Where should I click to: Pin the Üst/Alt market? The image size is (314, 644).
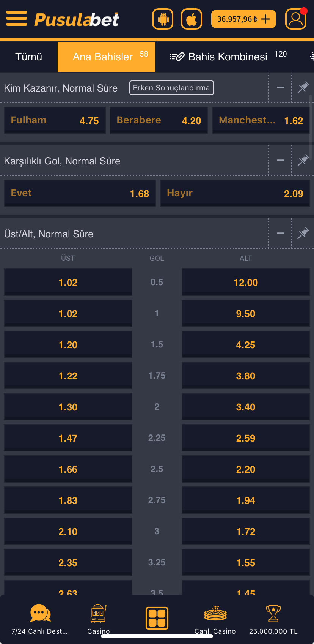coord(303,234)
